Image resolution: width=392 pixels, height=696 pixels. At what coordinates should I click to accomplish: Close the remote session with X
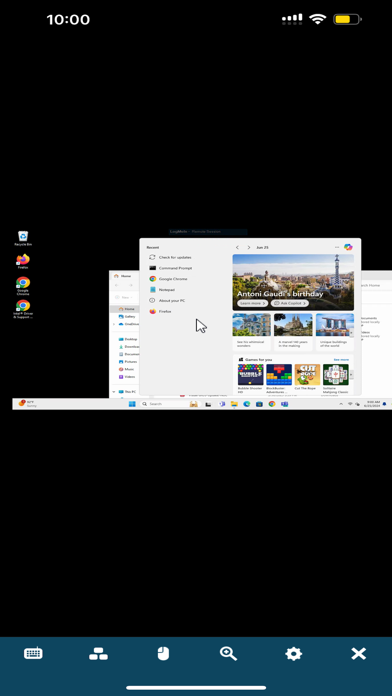click(358, 653)
